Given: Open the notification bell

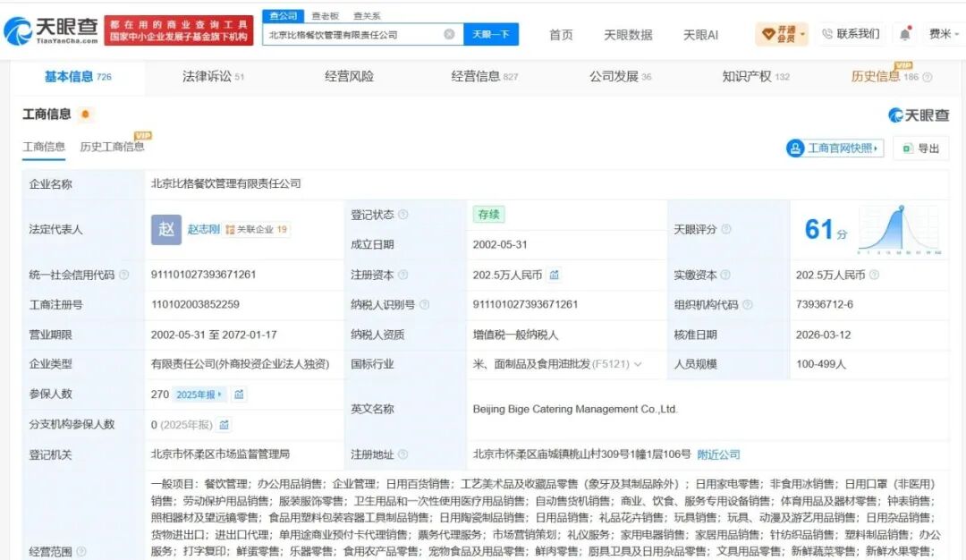Looking at the screenshot, I should 904,34.
